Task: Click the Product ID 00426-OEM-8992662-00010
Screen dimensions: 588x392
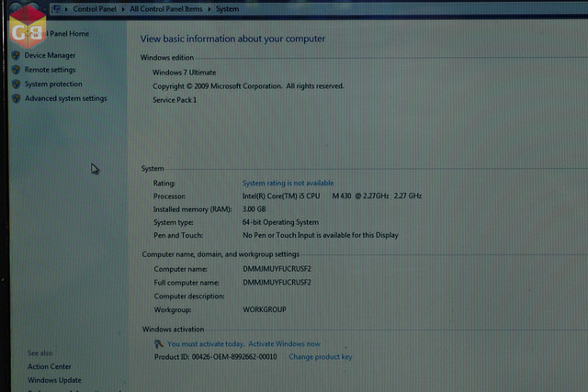Action: (216, 357)
